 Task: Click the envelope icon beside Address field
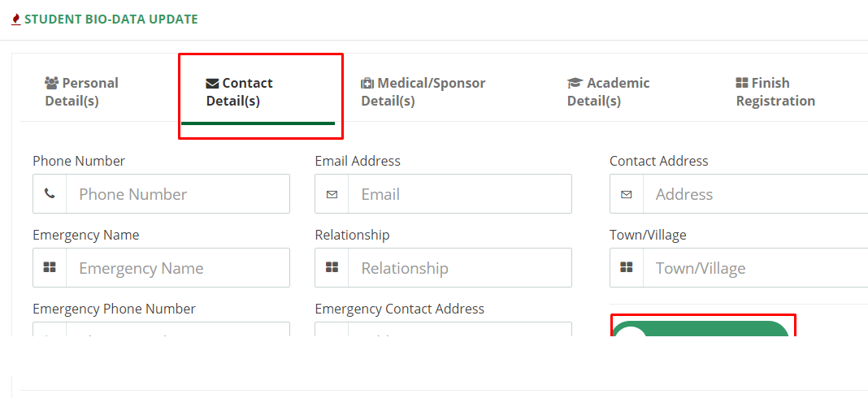626,194
